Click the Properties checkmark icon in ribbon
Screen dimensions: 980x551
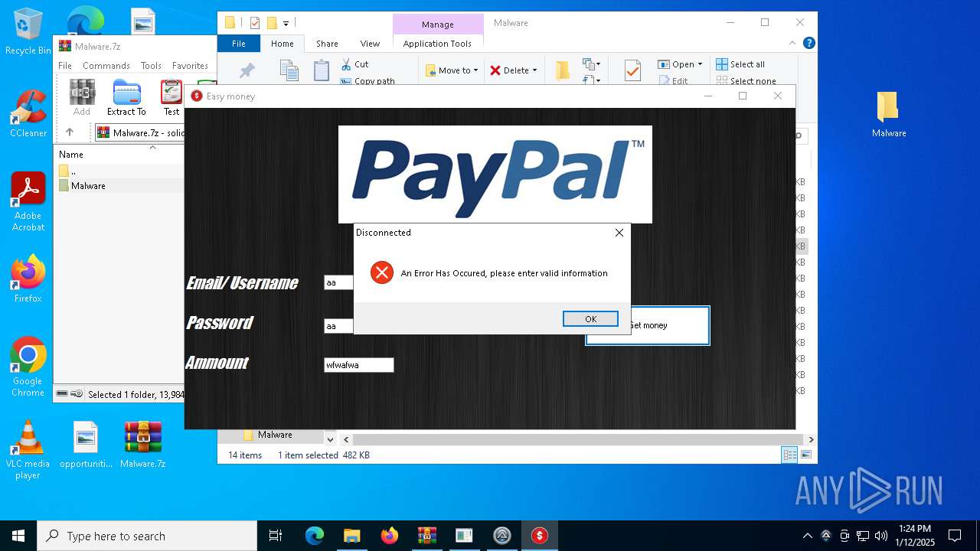[x=632, y=70]
